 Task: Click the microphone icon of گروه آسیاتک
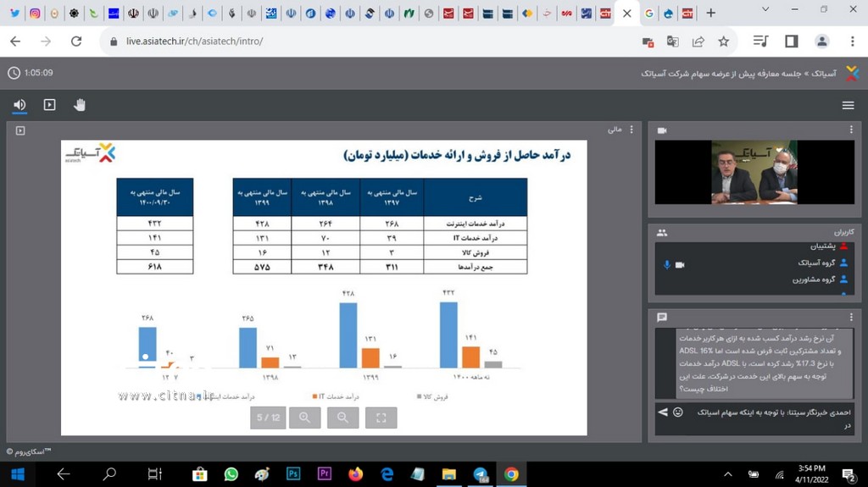[666, 264]
